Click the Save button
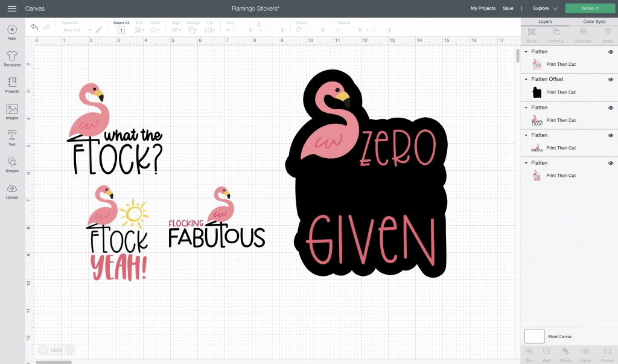Image resolution: width=618 pixels, height=364 pixels. 508,8
